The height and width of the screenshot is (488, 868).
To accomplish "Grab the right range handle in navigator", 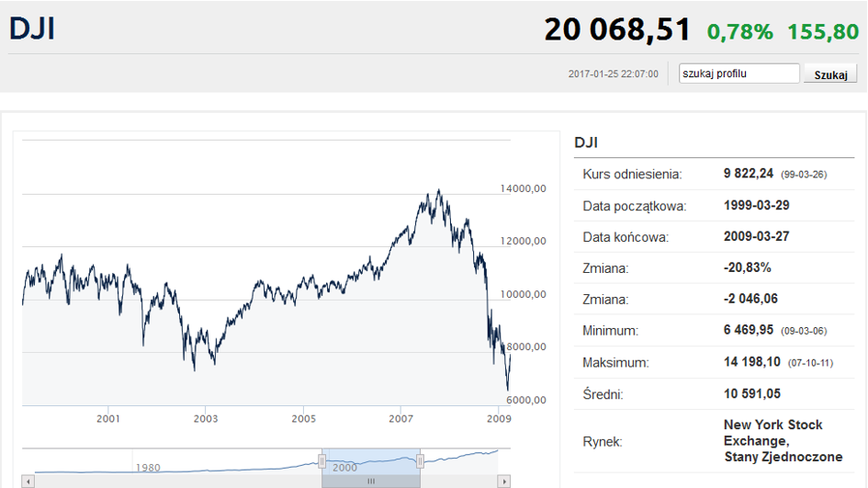I will coord(420,460).
